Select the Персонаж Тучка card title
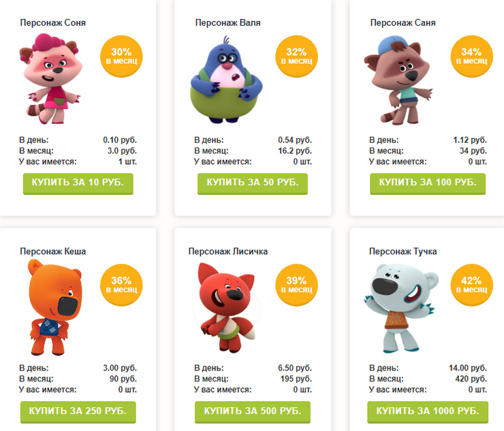Viewport: 504px width, 431px height. click(403, 251)
